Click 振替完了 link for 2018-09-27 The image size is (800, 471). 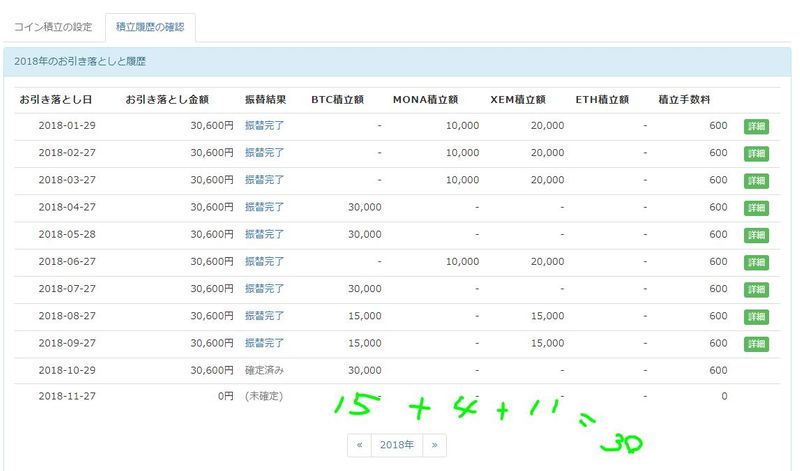(264, 343)
